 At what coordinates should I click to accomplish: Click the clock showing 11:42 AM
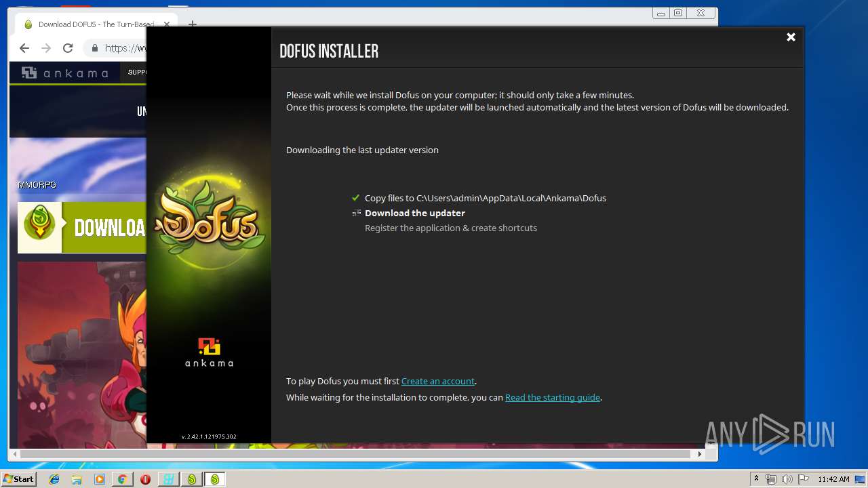point(833,479)
